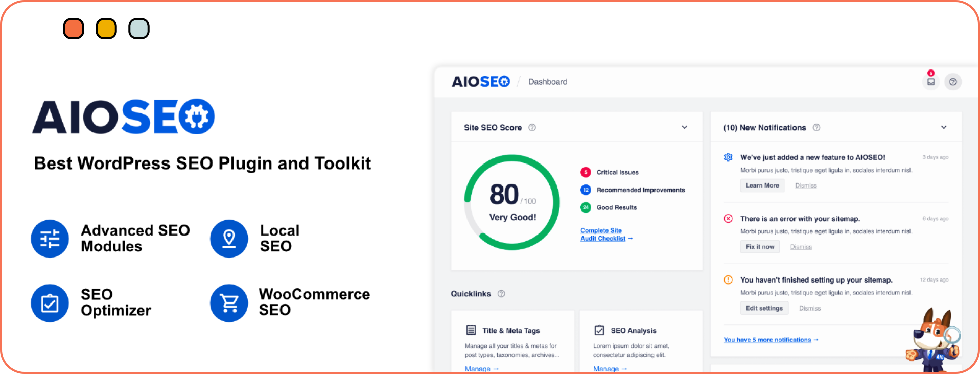
Task: Click the SEO Analysis card heading
Action: point(634,331)
